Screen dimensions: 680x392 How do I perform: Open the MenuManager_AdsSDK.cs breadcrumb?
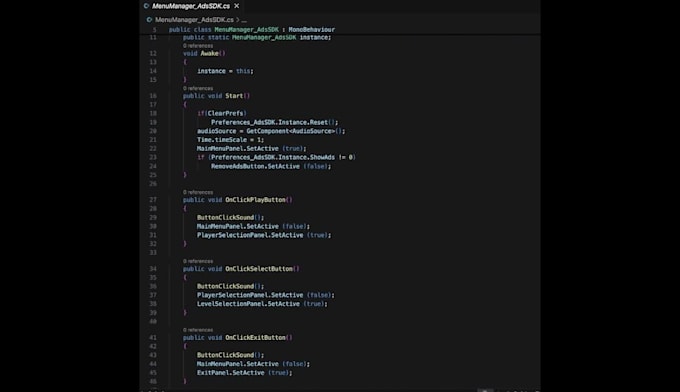[194, 20]
